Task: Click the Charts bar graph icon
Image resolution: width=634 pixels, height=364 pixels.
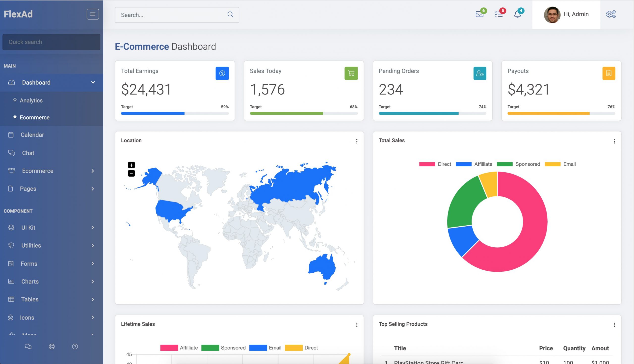Action: tap(11, 282)
